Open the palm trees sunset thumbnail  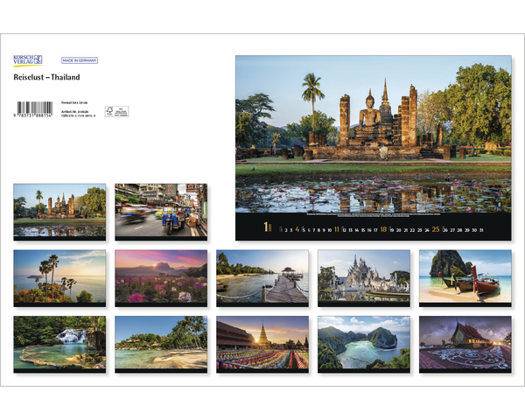(x=59, y=276)
